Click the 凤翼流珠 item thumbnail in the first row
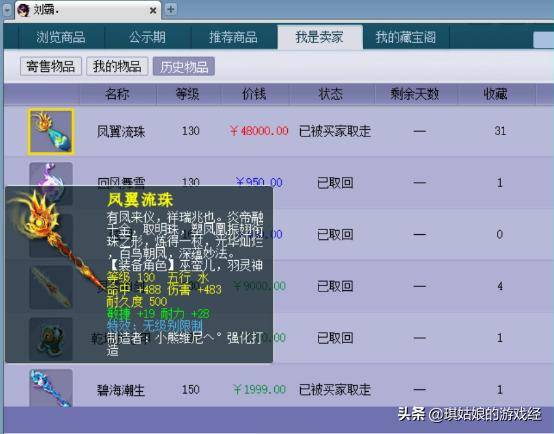 pyautogui.click(x=51, y=132)
